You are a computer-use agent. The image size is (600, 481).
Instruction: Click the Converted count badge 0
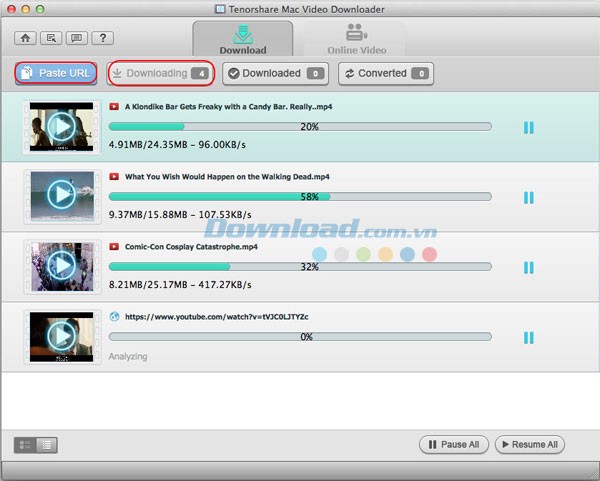coord(420,73)
